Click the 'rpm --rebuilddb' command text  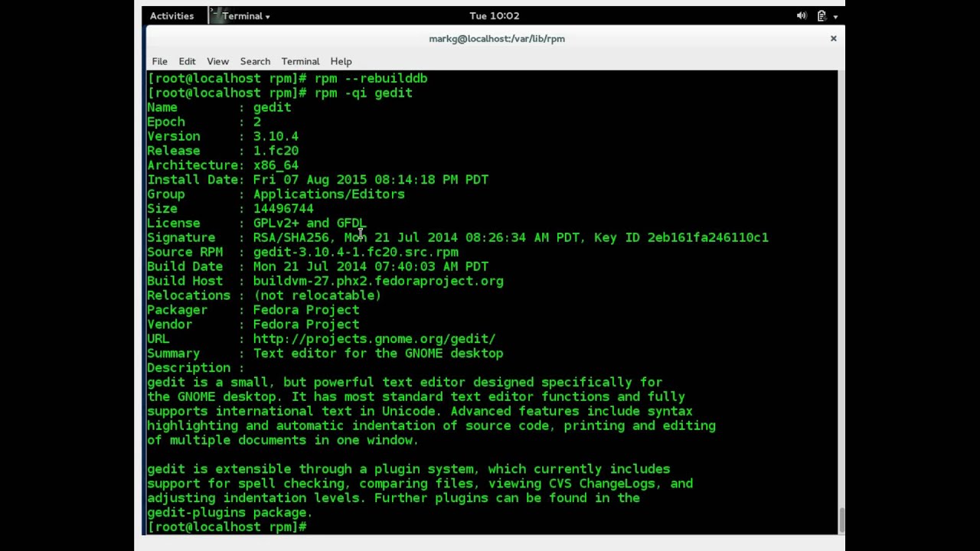tap(371, 78)
